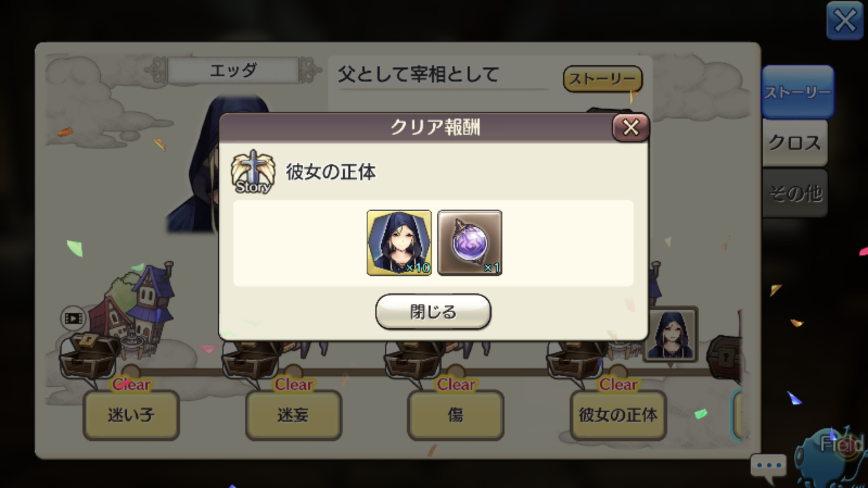Select the 傷 stage button
Screen dimensions: 868x488
coord(455,415)
